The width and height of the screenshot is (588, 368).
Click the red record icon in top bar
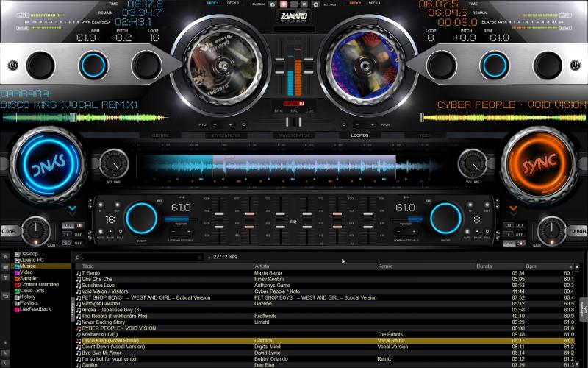tap(283, 4)
